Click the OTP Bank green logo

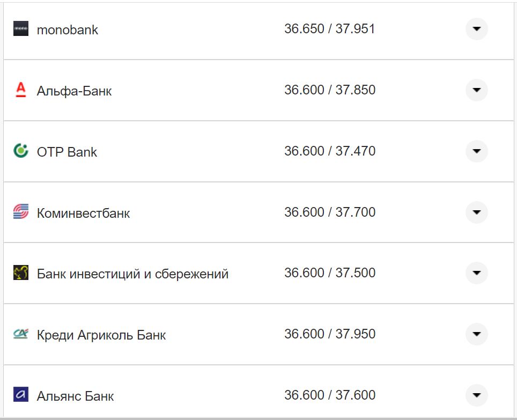[x=21, y=151]
